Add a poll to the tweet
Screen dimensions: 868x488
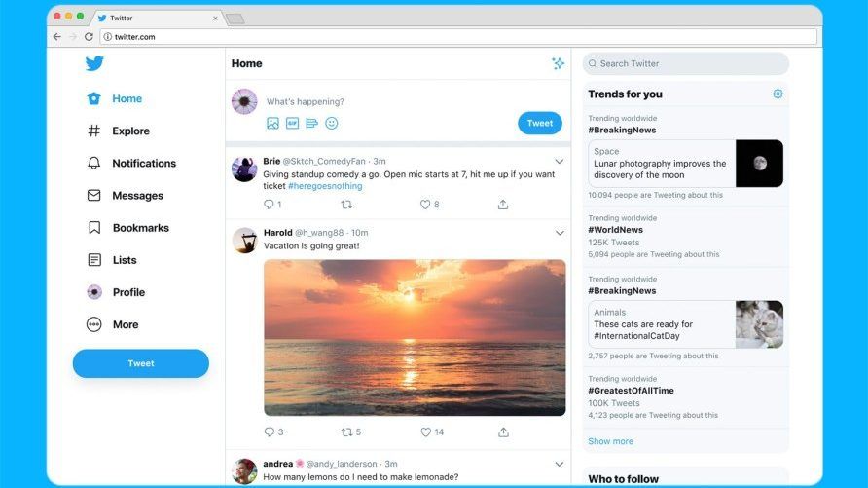pos(311,123)
